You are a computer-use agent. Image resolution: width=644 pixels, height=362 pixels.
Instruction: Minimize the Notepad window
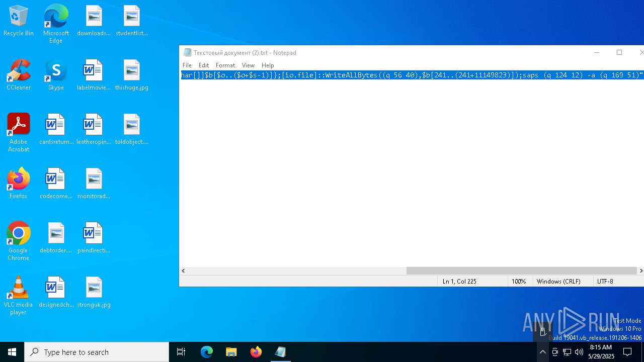click(x=597, y=52)
